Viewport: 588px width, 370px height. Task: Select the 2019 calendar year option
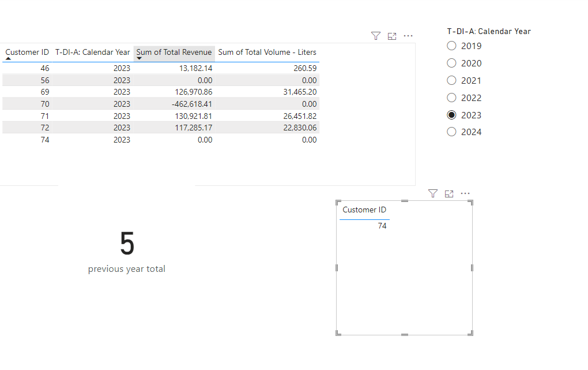pos(451,46)
